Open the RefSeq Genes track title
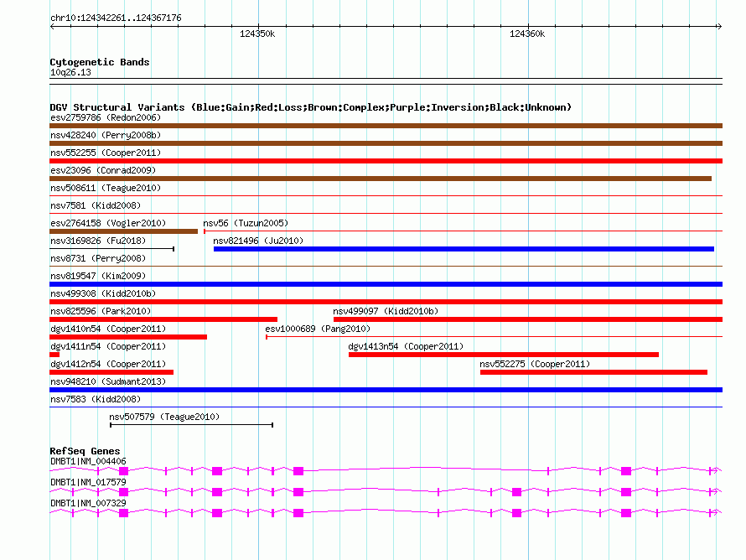Screen dimensions: 746x560 (x=85, y=451)
